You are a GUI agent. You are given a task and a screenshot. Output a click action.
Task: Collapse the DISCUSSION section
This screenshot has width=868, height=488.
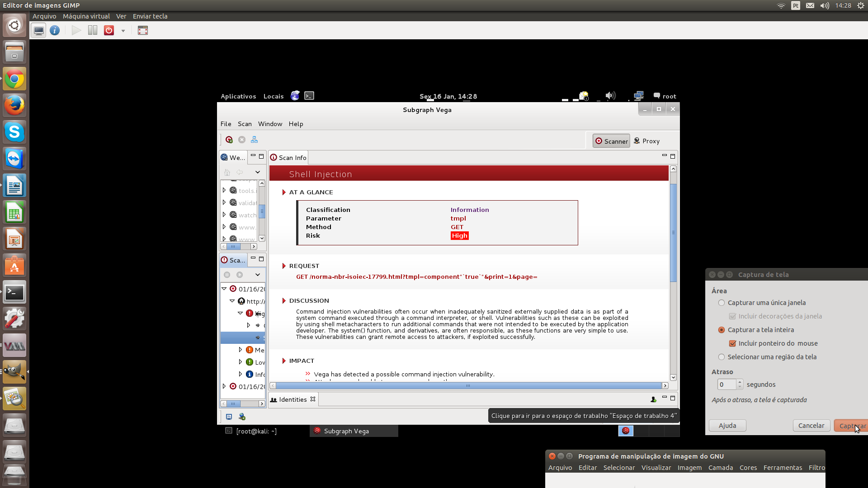click(x=284, y=301)
